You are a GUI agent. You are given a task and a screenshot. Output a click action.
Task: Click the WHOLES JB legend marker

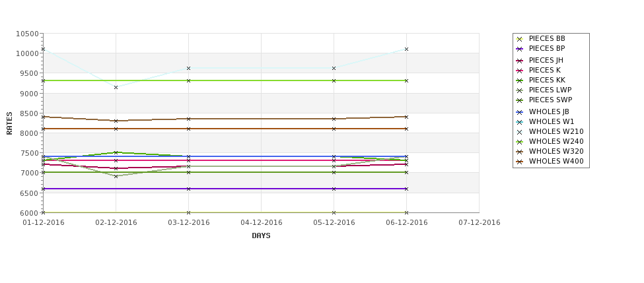click(520, 112)
